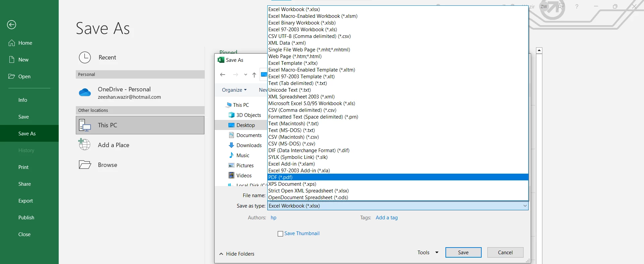Screen dimensions: 644x264
Task: Select This PC in the folder tree
Action: [241, 105]
